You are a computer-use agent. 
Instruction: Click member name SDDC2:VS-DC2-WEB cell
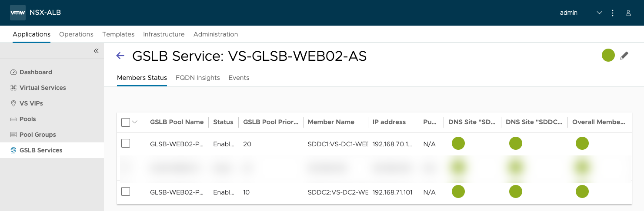point(337,192)
